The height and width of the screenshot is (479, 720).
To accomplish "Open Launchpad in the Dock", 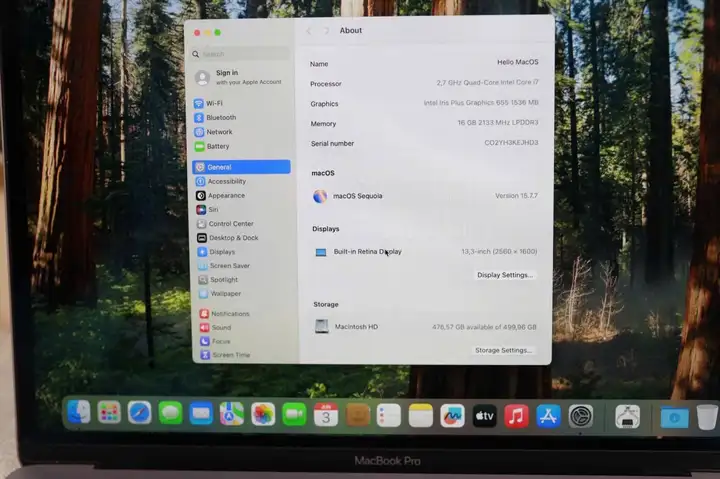I will pyautogui.click(x=109, y=412).
